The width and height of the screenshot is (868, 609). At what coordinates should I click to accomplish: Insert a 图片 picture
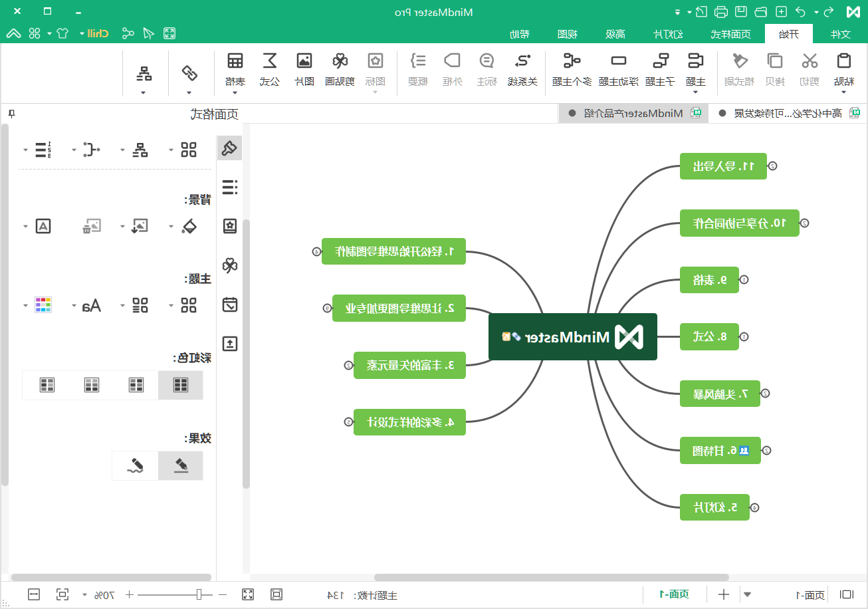304,61
